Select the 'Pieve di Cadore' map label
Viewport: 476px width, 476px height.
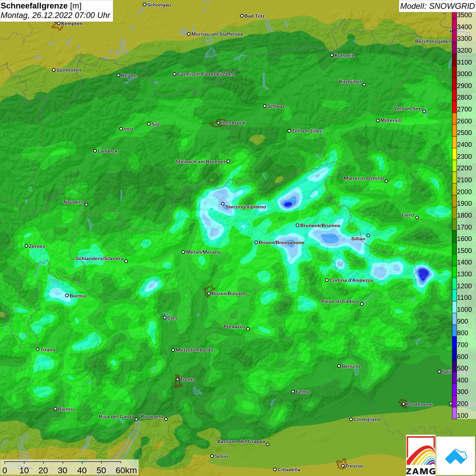click(x=340, y=301)
